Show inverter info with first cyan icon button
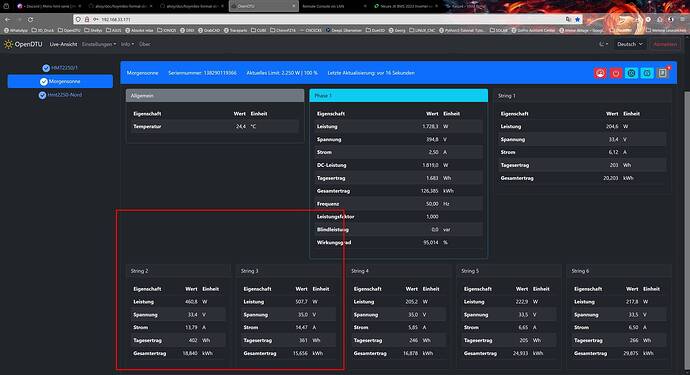The height and width of the screenshot is (375, 690). click(x=631, y=73)
